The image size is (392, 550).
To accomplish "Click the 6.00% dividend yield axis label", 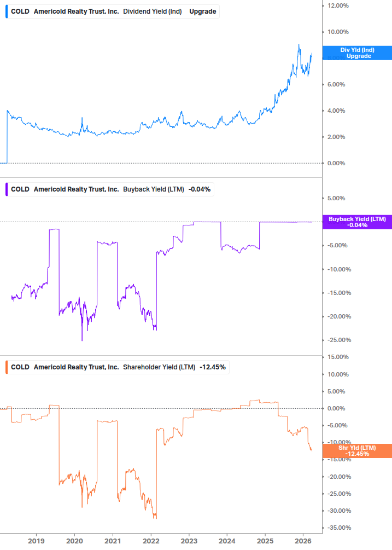I will 336,84.
